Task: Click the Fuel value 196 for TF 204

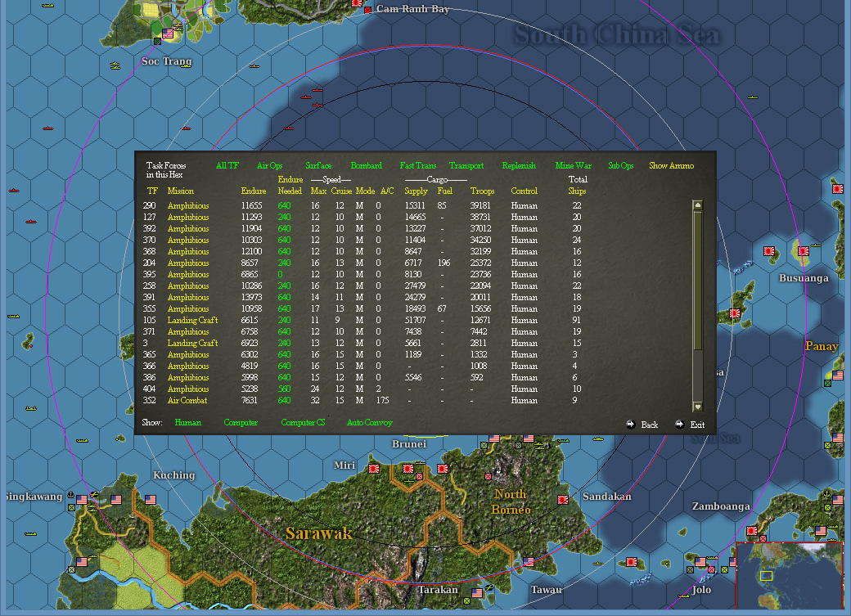Action: [444, 263]
